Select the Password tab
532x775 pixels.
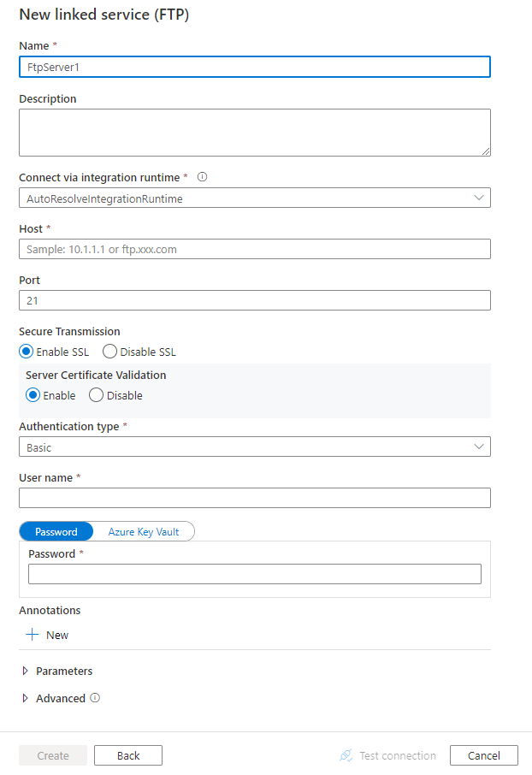tap(56, 530)
